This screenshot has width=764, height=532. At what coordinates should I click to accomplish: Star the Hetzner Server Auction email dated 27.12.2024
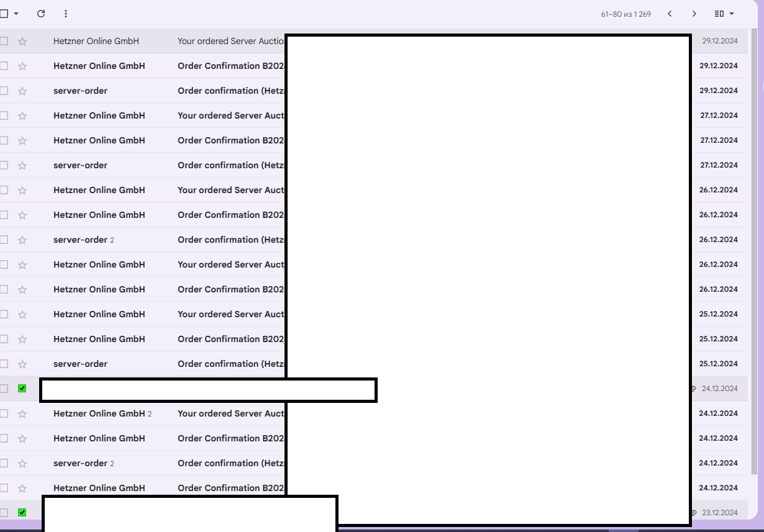(x=22, y=115)
